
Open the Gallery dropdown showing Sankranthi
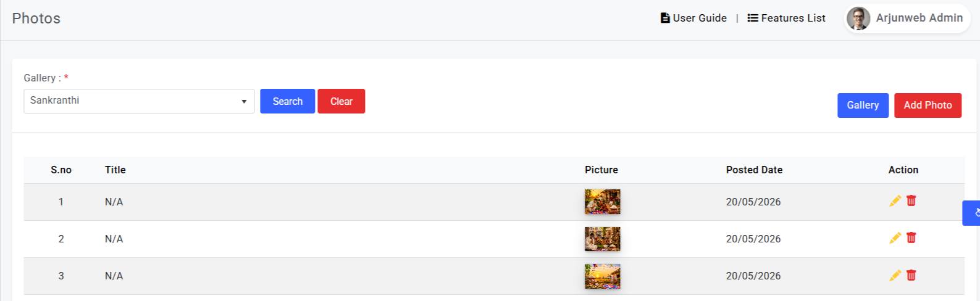coord(139,101)
